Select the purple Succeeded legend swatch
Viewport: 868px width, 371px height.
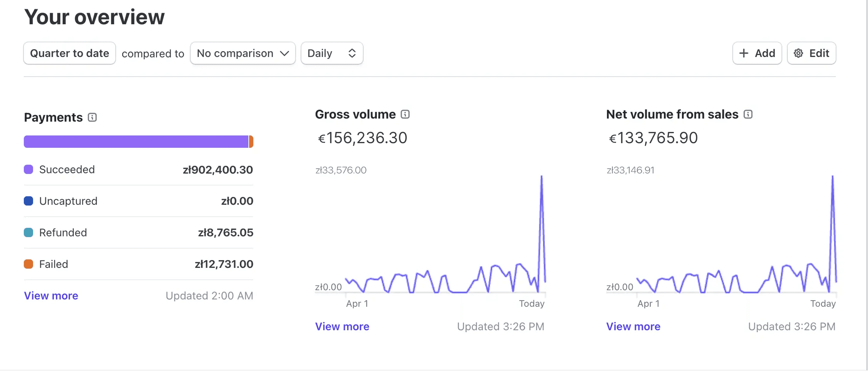pyautogui.click(x=28, y=169)
